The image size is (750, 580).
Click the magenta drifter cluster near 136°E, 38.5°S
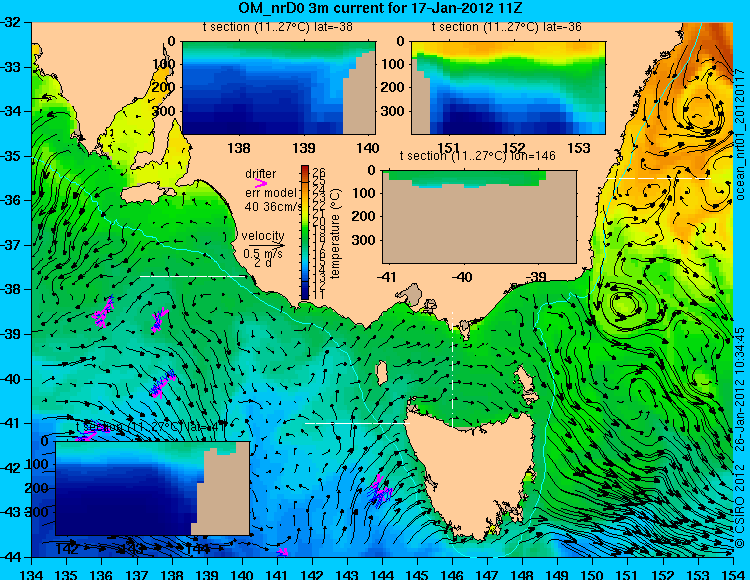(103, 312)
